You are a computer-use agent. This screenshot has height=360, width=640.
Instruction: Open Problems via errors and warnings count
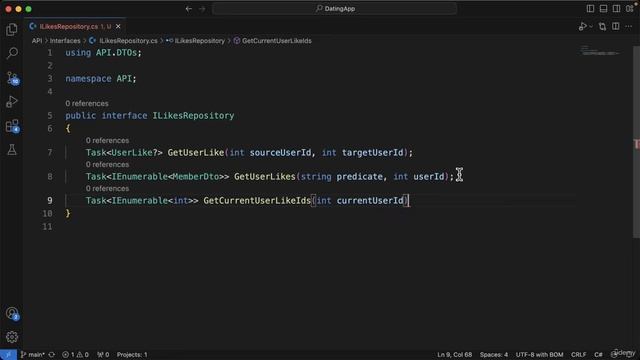pyautogui.click(x=75, y=355)
